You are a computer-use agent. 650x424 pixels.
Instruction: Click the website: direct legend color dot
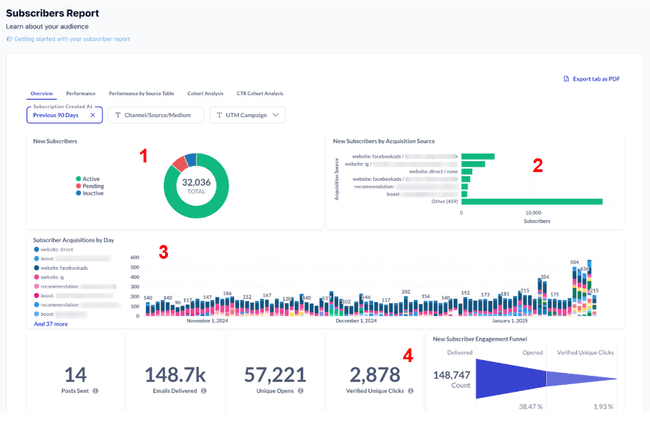36,250
